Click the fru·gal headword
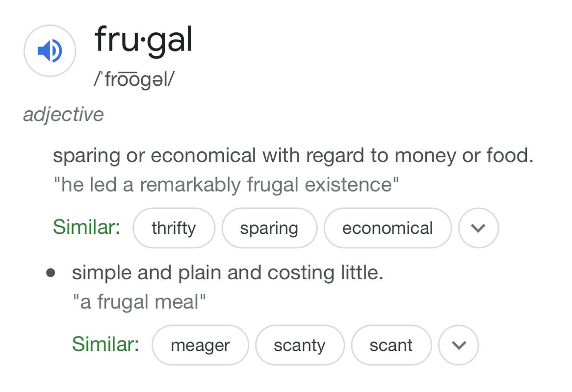This screenshot has height=392, width=572. pyautogui.click(x=143, y=41)
